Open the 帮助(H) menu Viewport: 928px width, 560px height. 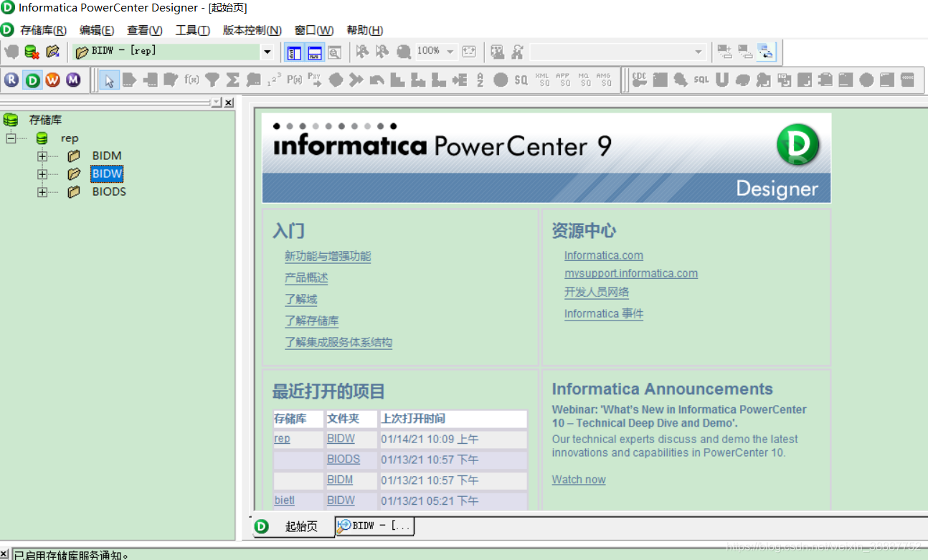[365, 30]
